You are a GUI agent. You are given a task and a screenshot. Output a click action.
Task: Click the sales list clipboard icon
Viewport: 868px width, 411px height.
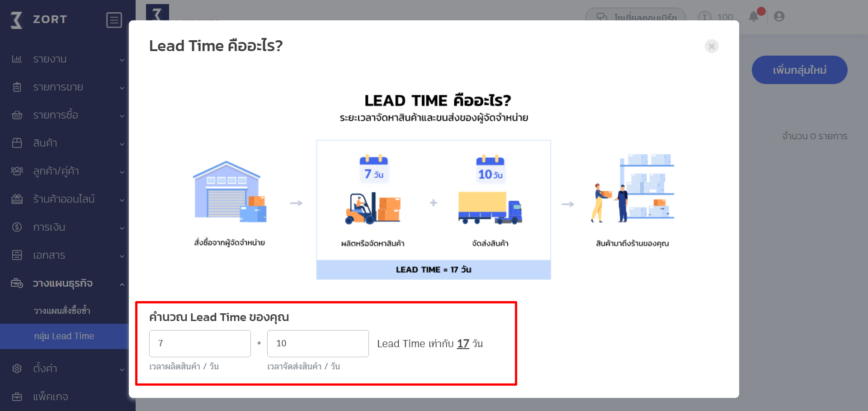coord(17,87)
